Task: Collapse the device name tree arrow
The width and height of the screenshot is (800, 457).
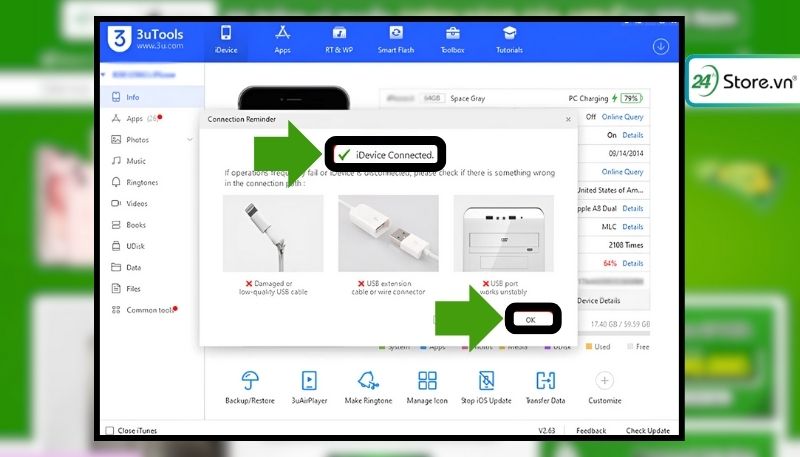Action: coord(104,75)
